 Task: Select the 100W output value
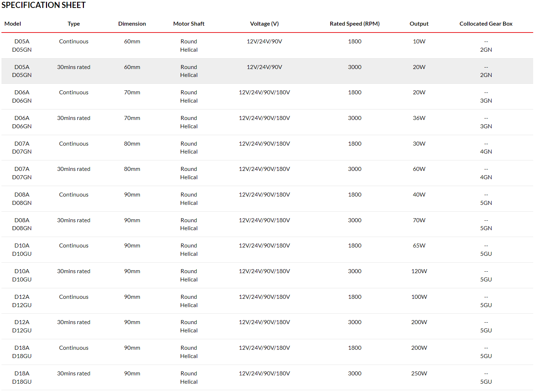[x=419, y=297]
